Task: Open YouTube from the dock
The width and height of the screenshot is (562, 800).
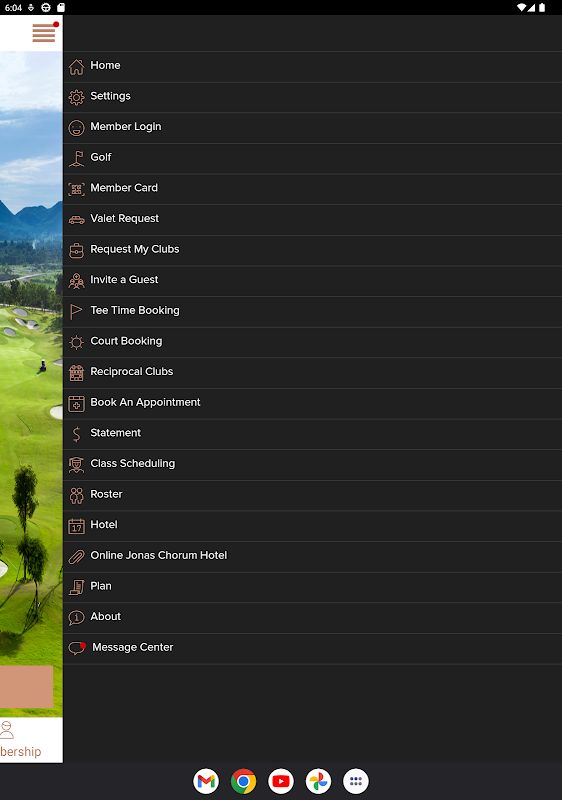Action: coord(281,781)
